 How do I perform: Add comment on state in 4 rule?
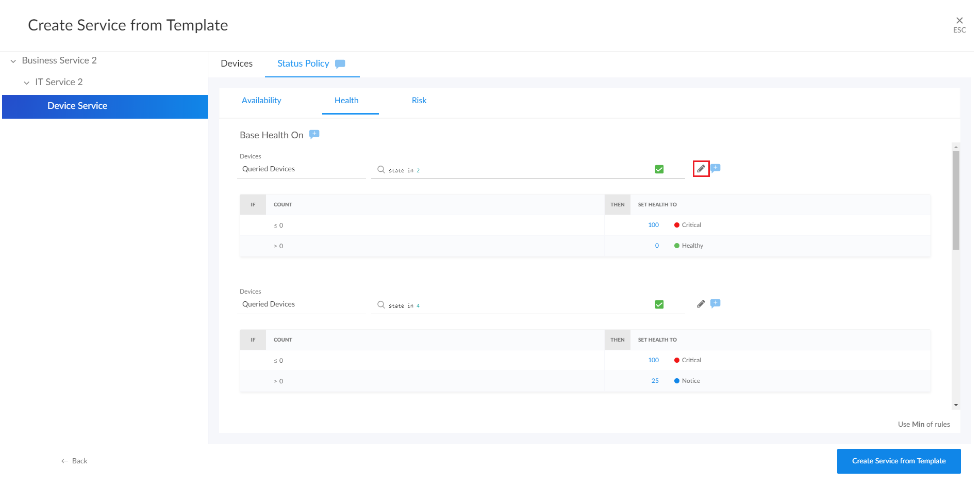coord(716,303)
